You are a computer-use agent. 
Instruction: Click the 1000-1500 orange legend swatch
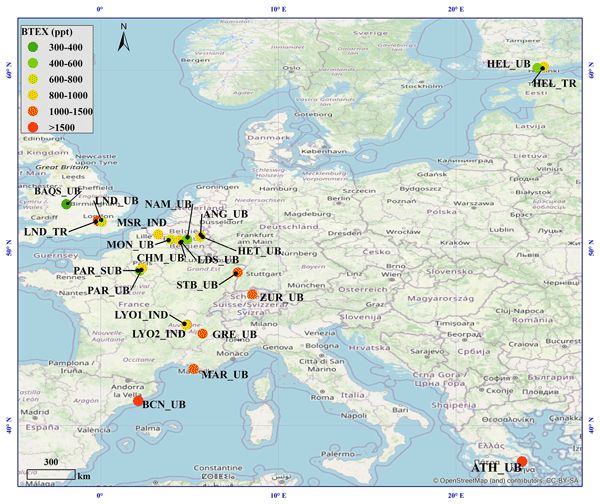coord(34,111)
